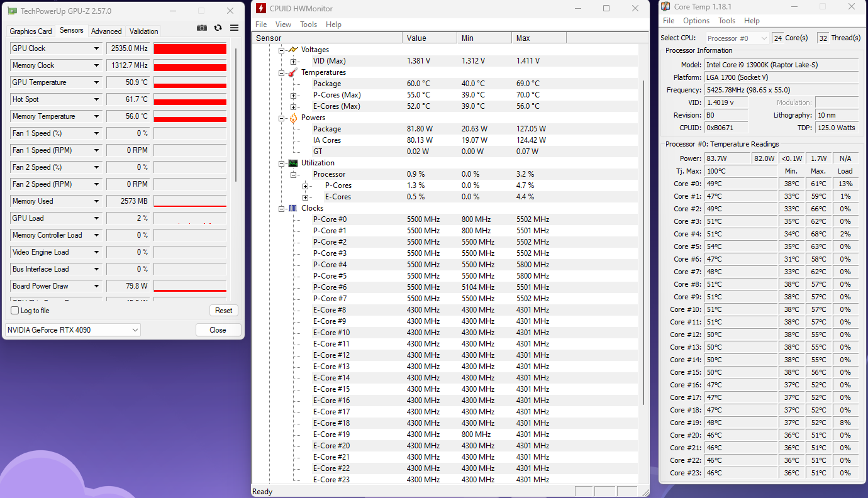
Task: Click the 79.8 W Board Power Draw value
Action: pyautogui.click(x=128, y=286)
